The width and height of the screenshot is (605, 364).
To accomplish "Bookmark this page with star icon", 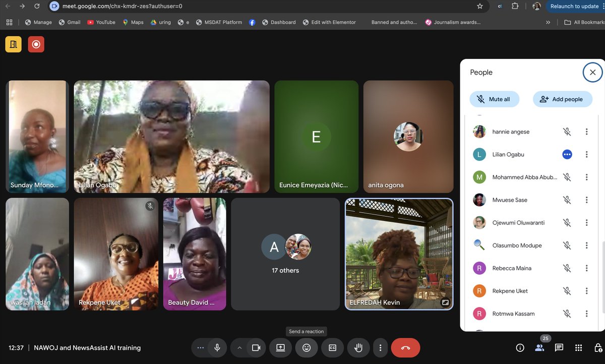I will pos(480,6).
